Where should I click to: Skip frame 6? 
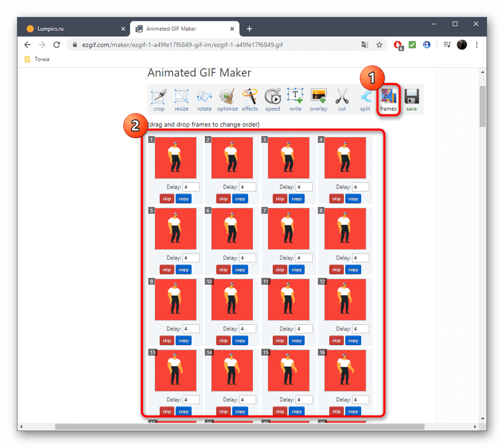(x=223, y=269)
